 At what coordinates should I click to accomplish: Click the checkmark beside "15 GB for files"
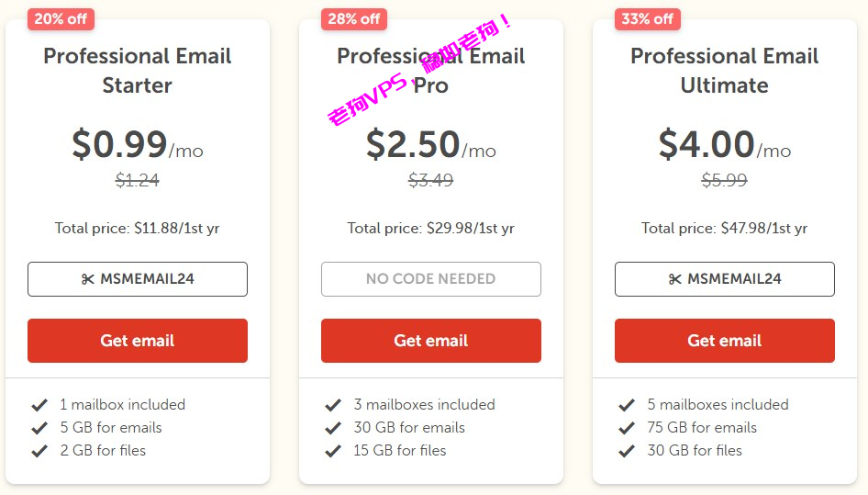click(333, 451)
